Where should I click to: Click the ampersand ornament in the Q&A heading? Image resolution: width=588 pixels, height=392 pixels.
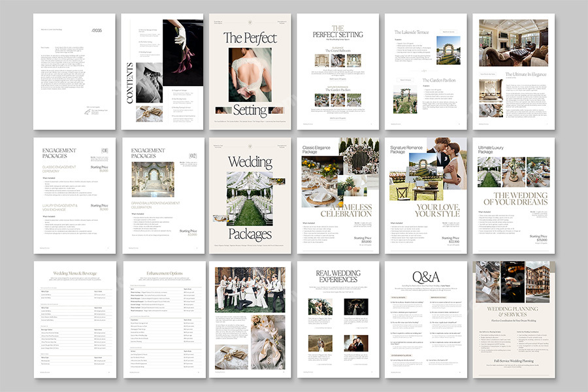coord(425,276)
